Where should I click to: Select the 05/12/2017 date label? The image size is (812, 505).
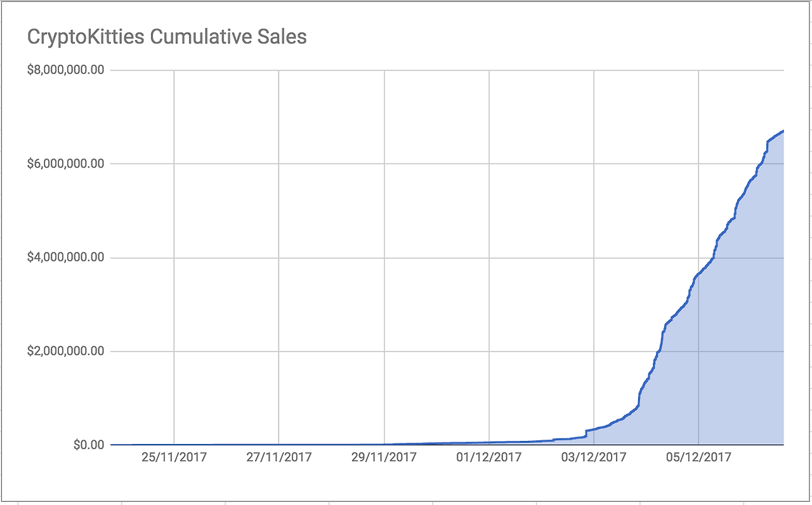pos(698,457)
